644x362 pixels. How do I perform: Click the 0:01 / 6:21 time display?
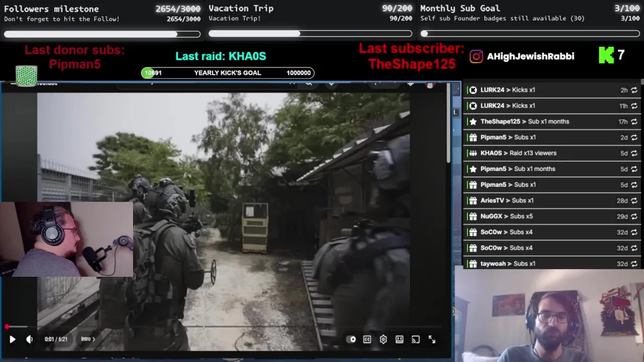[x=56, y=339]
